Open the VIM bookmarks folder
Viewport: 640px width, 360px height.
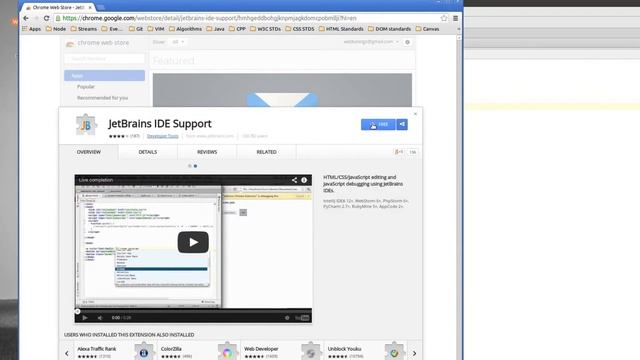tap(156, 29)
